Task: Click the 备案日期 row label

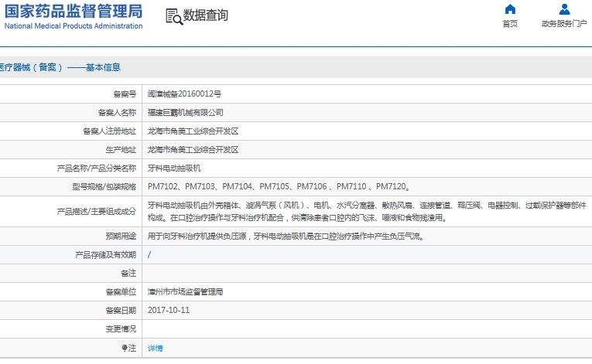Action: pos(121,311)
